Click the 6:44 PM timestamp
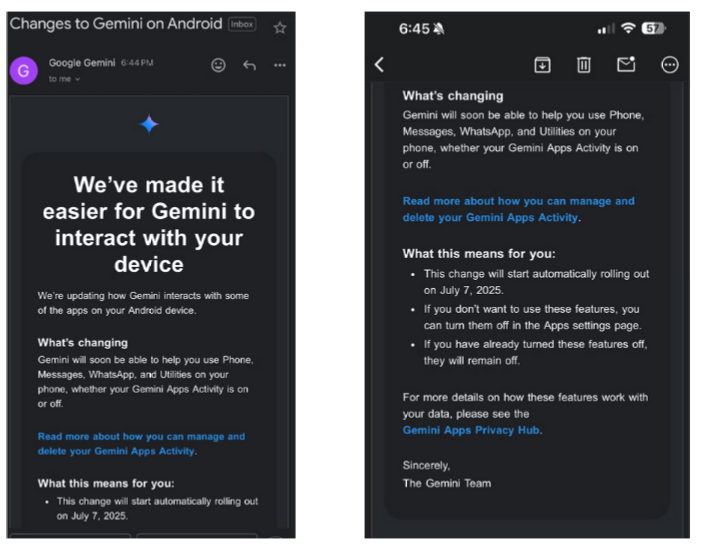 [x=137, y=63]
